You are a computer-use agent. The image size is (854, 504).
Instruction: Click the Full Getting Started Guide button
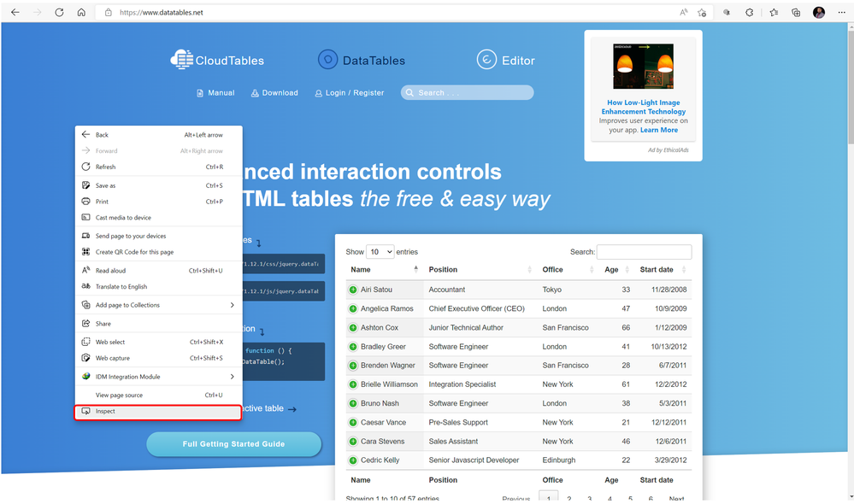(x=233, y=444)
